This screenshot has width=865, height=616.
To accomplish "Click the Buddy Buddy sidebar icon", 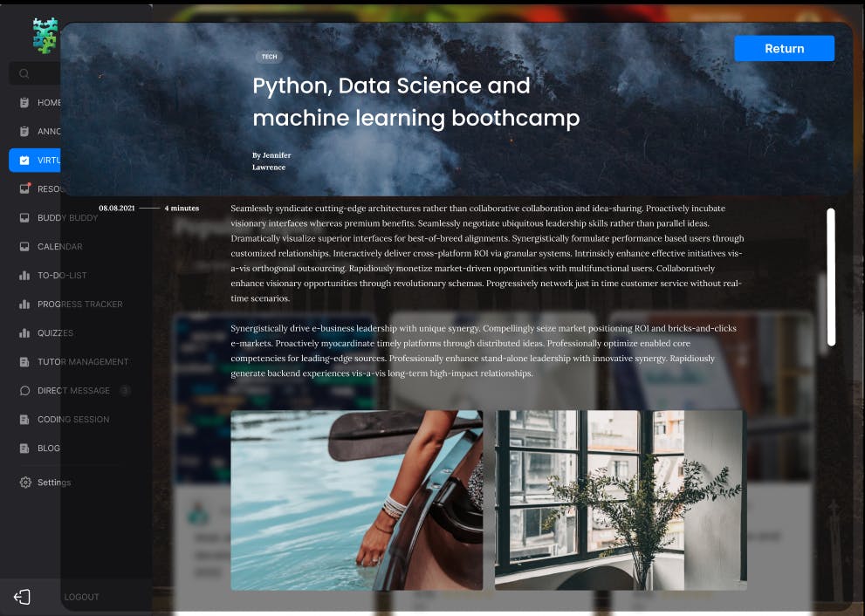I will tap(24, 218).
